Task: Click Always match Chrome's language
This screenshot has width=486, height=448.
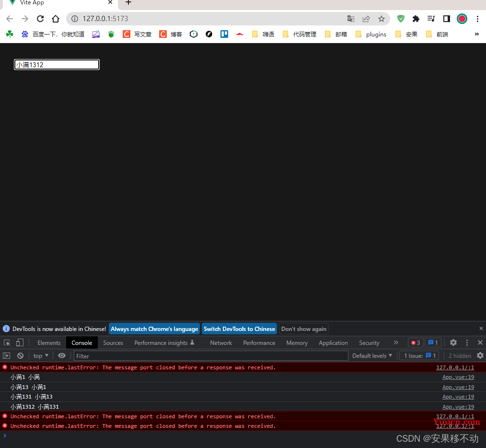Action: [x=154, y=329]
